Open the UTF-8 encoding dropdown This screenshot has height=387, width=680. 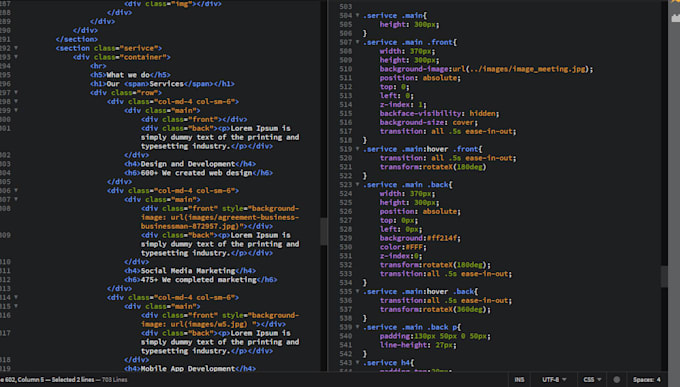[554, 380]
